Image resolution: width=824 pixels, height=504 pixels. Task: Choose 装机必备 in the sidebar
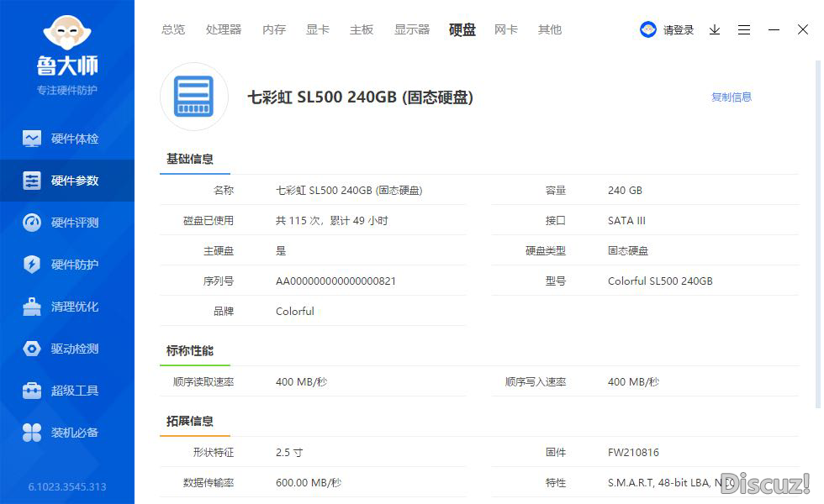[75, 433]
